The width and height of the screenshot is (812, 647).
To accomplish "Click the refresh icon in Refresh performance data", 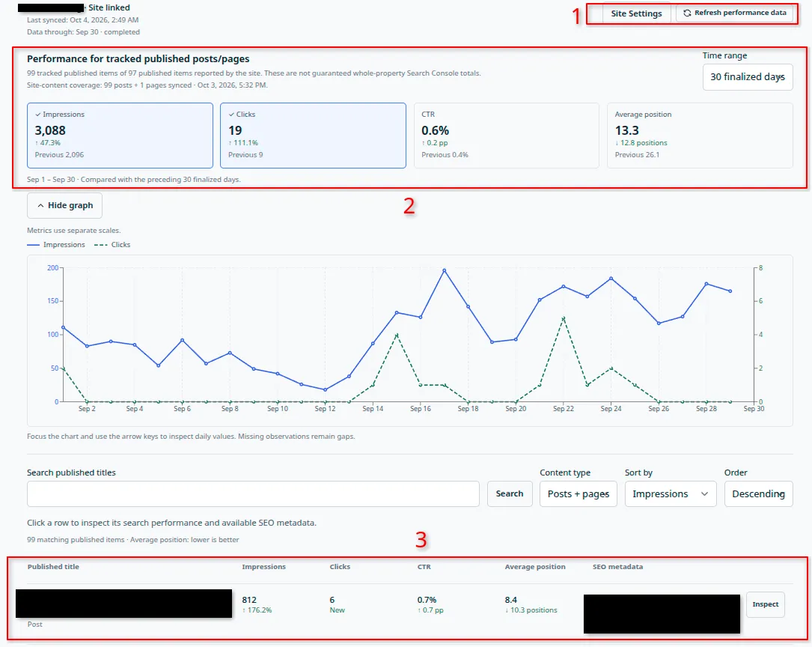I will (687, 13).
